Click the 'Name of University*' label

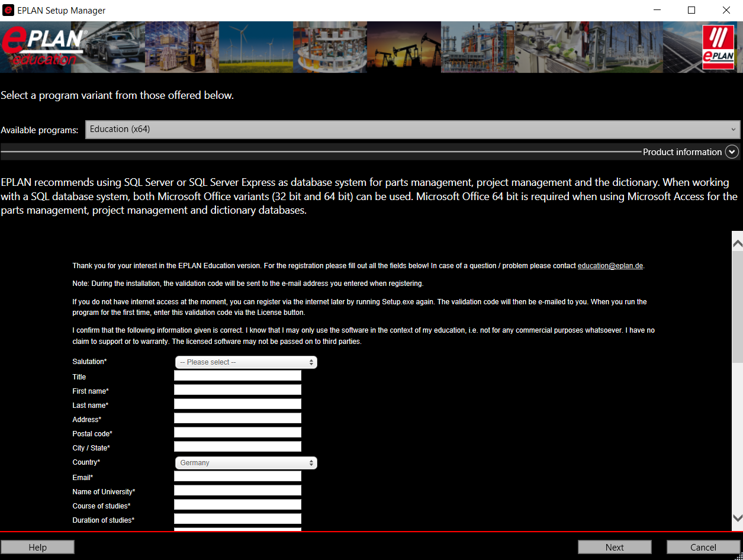104,491
